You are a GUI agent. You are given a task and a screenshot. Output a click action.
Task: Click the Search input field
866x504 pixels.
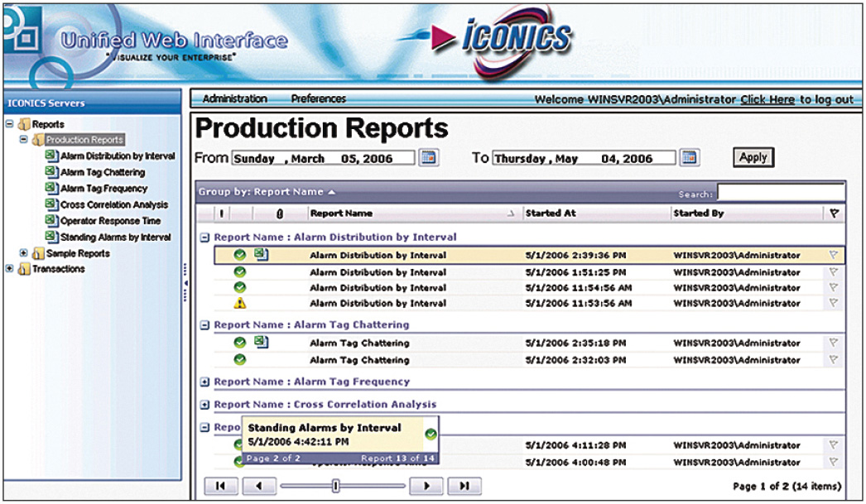[x=781, y=193]
